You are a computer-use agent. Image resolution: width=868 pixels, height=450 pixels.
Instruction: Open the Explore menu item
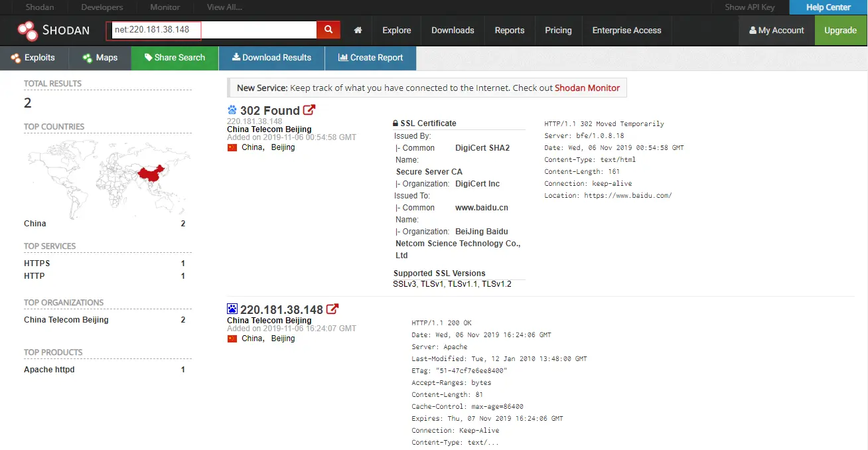pos(397,31)
